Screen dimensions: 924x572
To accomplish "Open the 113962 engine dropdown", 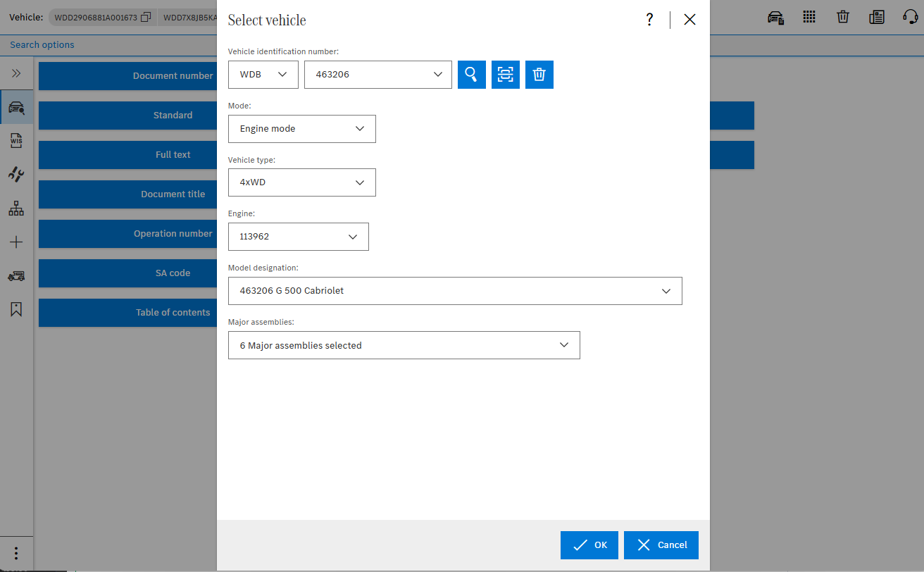I will click(299, 237).
